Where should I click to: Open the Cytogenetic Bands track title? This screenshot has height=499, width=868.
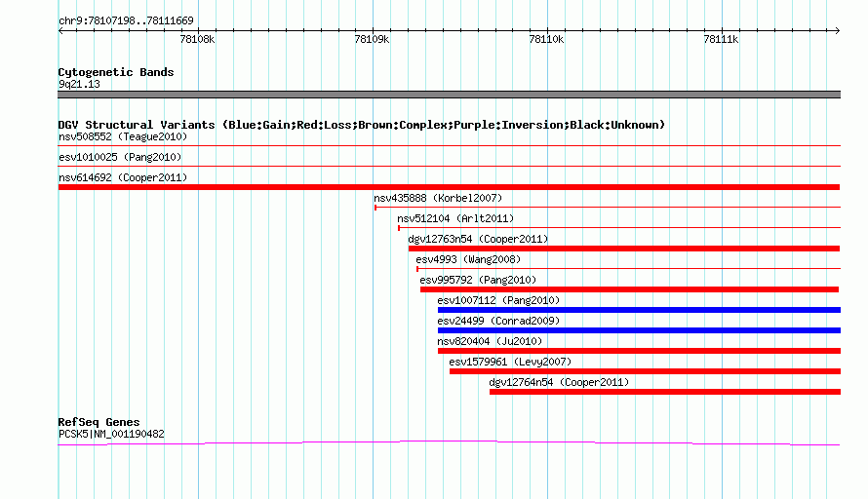[116, 72]
